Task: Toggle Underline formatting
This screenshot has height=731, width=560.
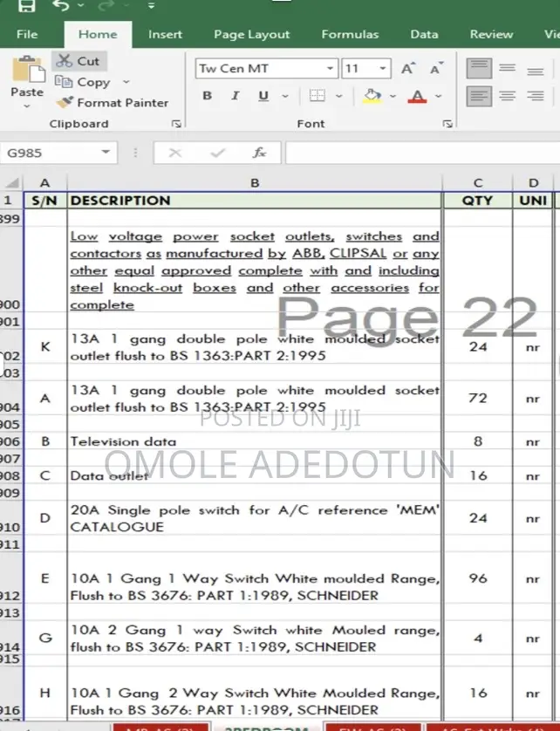Action: coord(263,96)
